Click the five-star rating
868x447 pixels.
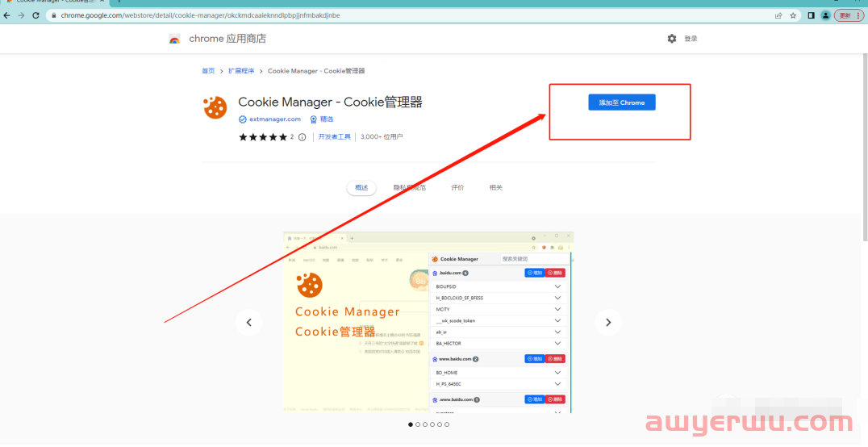262,137
